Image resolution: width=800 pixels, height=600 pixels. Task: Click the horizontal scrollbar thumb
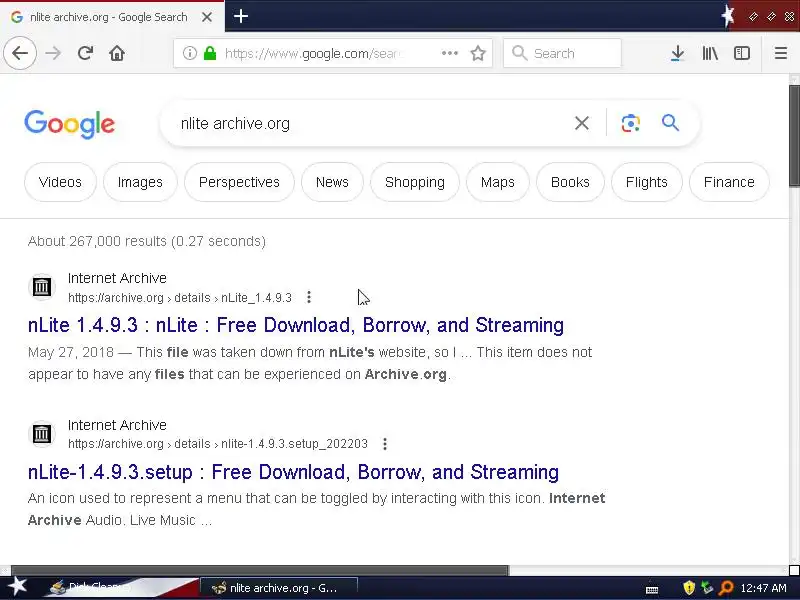(x=260, y=570)
